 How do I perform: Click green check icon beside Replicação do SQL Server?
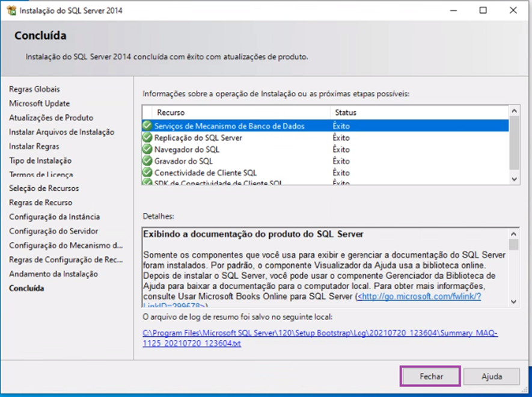click(x=147, y=138)
